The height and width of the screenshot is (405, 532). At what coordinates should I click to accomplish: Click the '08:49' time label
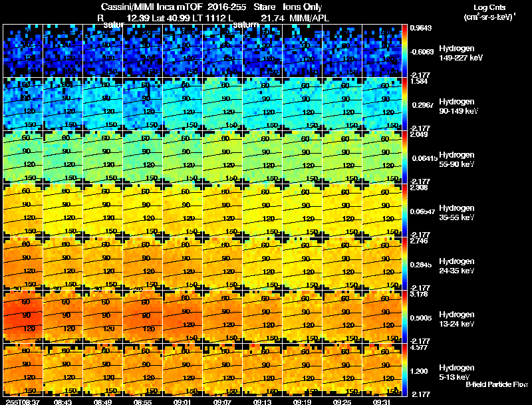point(102,402)
